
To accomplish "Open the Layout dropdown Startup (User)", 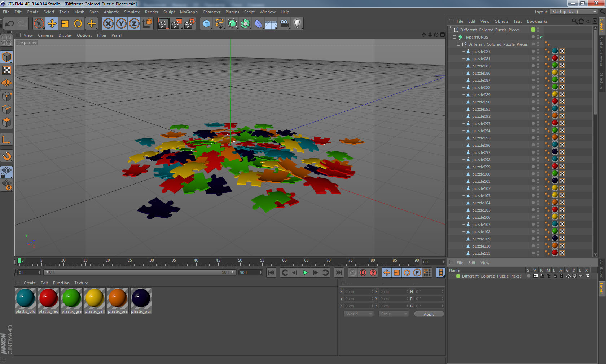I will [574, 12].
